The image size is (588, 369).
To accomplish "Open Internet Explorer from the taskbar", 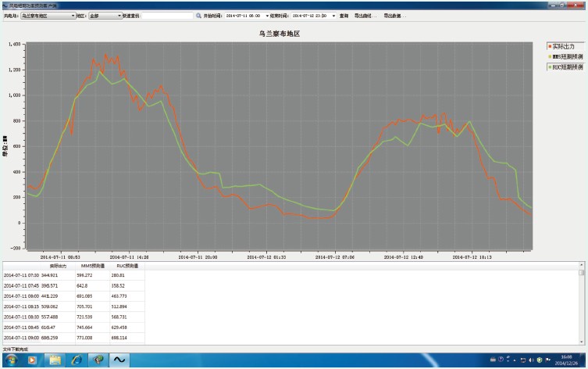I will point(77,360).
